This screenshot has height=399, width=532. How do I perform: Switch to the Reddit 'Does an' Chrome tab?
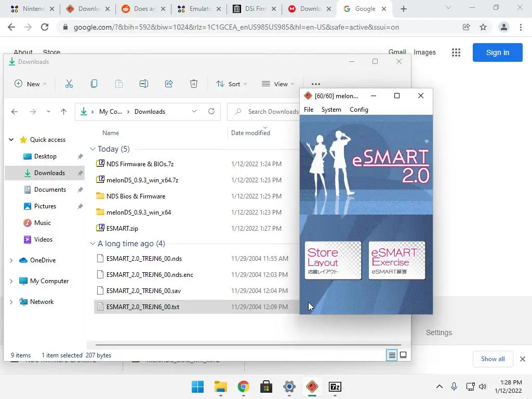[143, 9]
